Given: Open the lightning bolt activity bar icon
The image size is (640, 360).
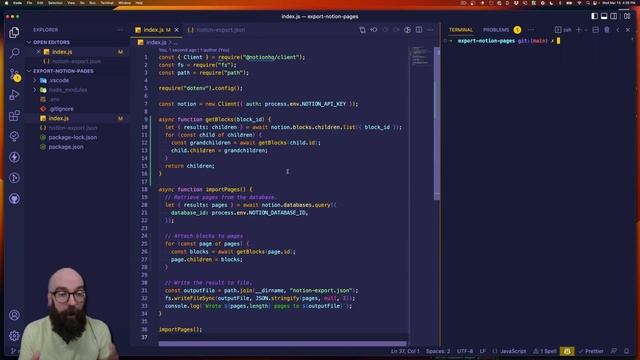Looking at the screenshot, I should (x=14, y=157).
